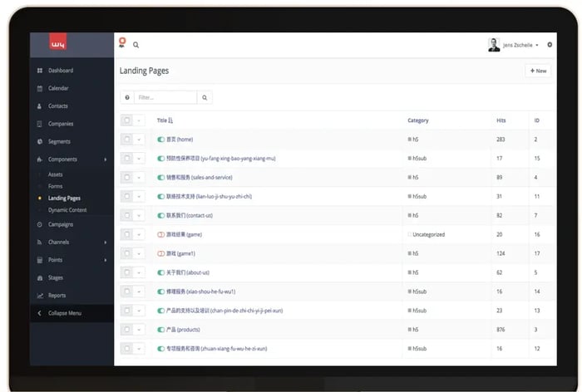This screenshot has height=392, width=582.
Task: Click the Components puzzle icon
Action: pos(40,159)
